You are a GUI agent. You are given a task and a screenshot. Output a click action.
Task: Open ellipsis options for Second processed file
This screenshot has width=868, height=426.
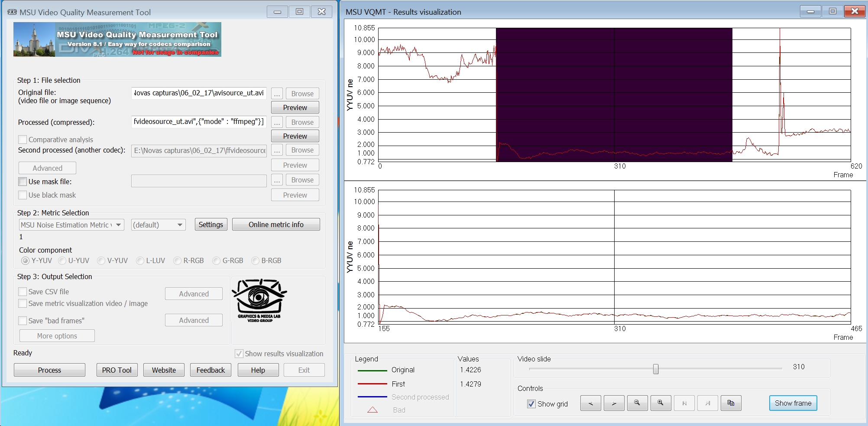[x=277, y=150]
